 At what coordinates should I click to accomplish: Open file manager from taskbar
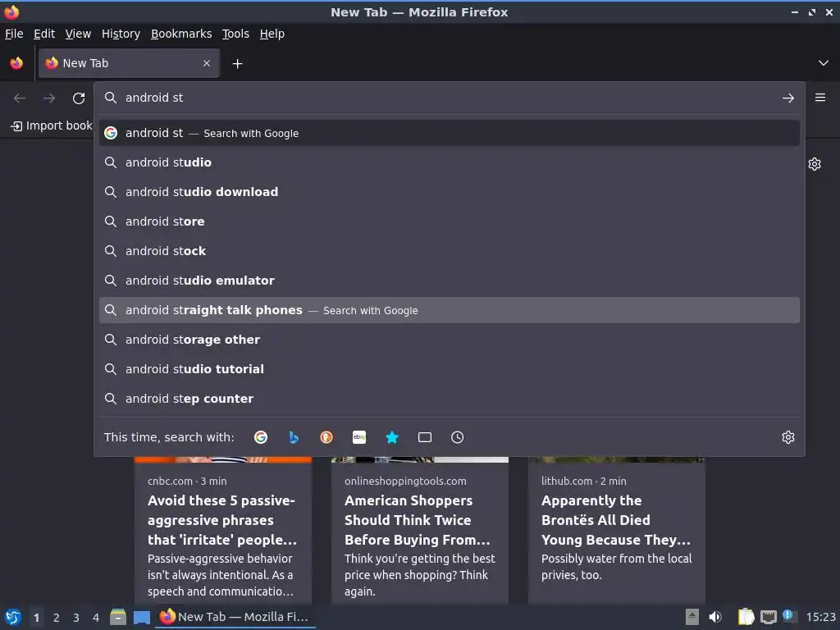pos(118,617)
